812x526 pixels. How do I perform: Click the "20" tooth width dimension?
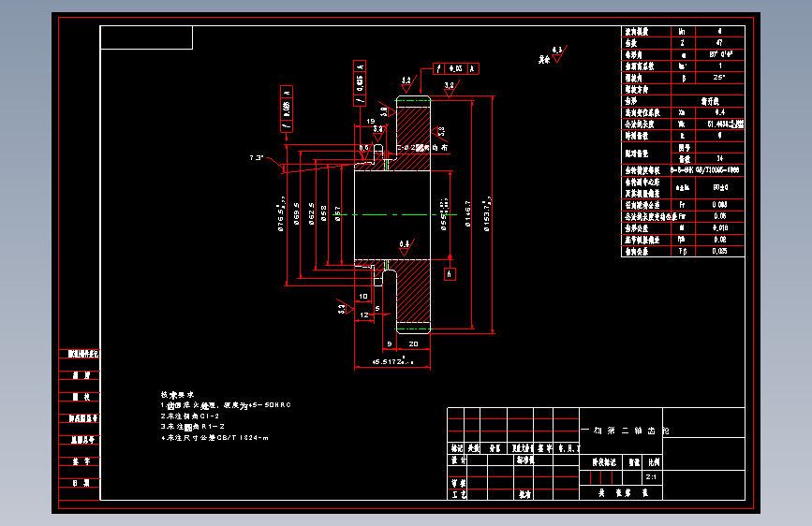[413, 343]
